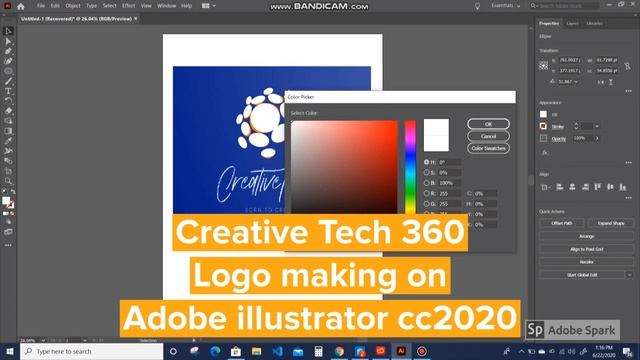
Task: Click the Fill swatch in Appearance
Action: [543, 114]
